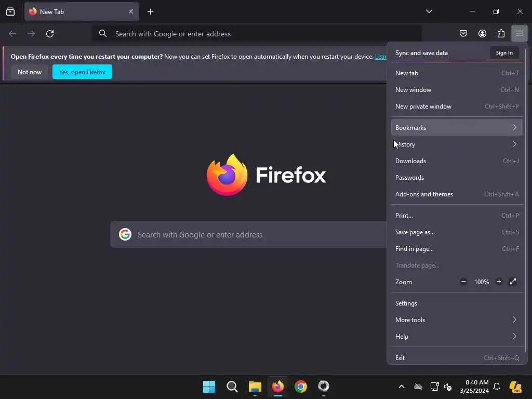The height and width of the screenshot is (399, 532).
Task: Select Sync and save data
Action: pyautogui.click(x=421, y=53)
